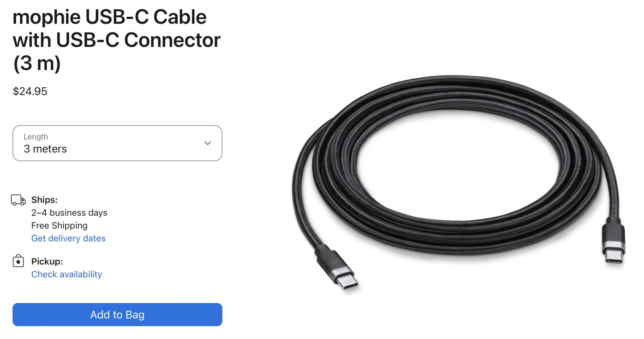Screen dimensions: 644x339
Task: Click the right USB-C connector in photo
Action: point(613,240)
